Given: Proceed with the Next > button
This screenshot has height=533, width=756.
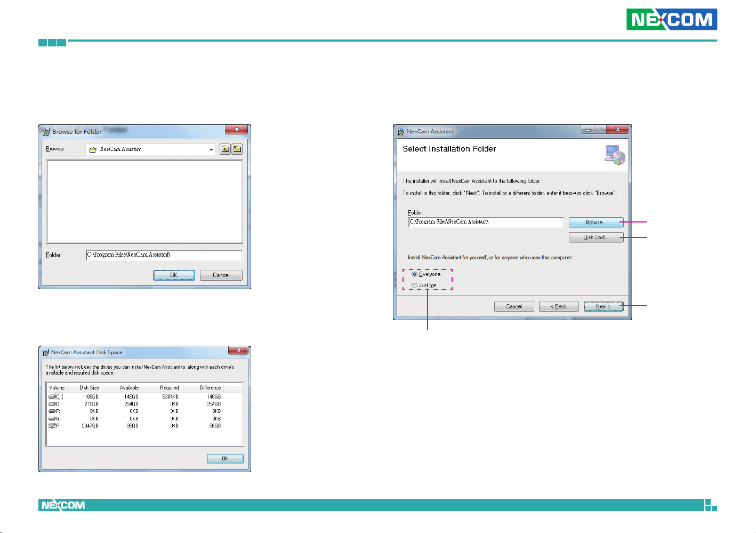Looking at the screenshot, I should pos(604,306).
